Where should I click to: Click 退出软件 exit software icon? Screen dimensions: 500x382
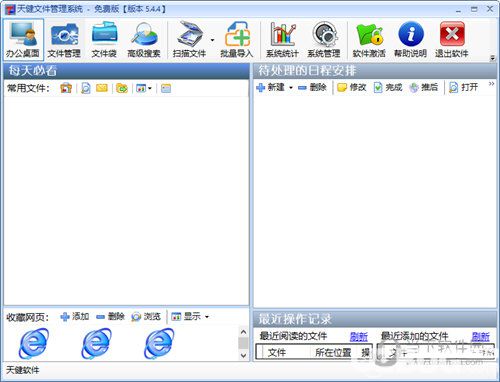click(452, 39)
